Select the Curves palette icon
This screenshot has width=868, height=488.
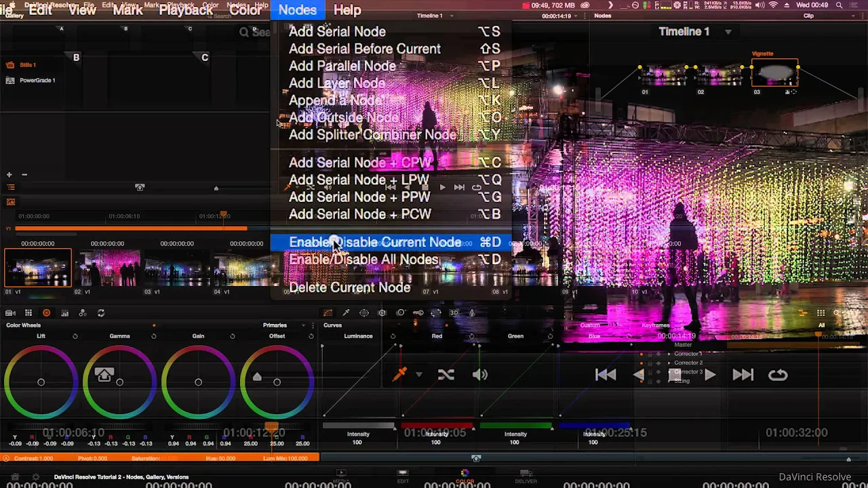[328, 312]
